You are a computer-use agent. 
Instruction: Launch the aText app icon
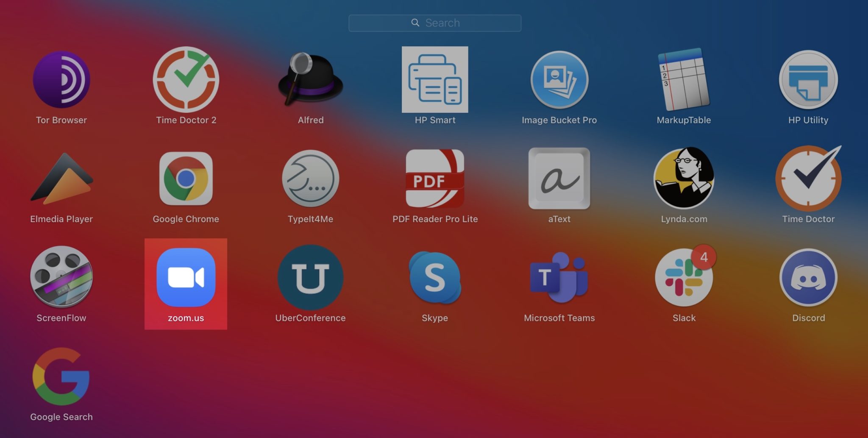pos(559,179)
